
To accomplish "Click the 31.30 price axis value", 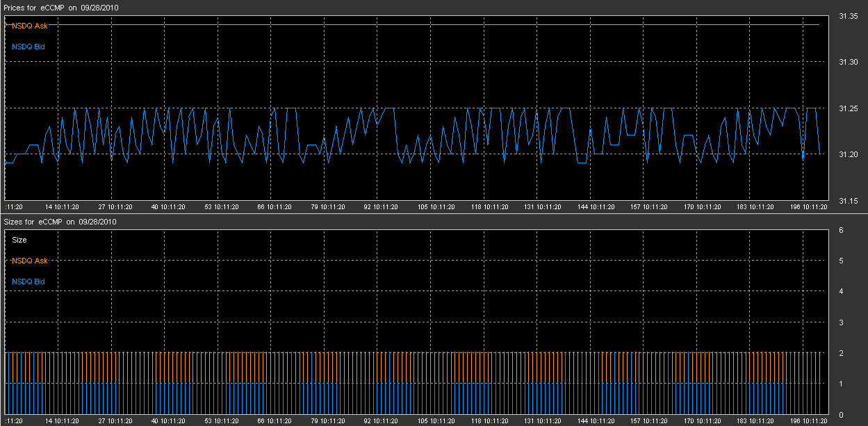I will click(x=847, y=62).
